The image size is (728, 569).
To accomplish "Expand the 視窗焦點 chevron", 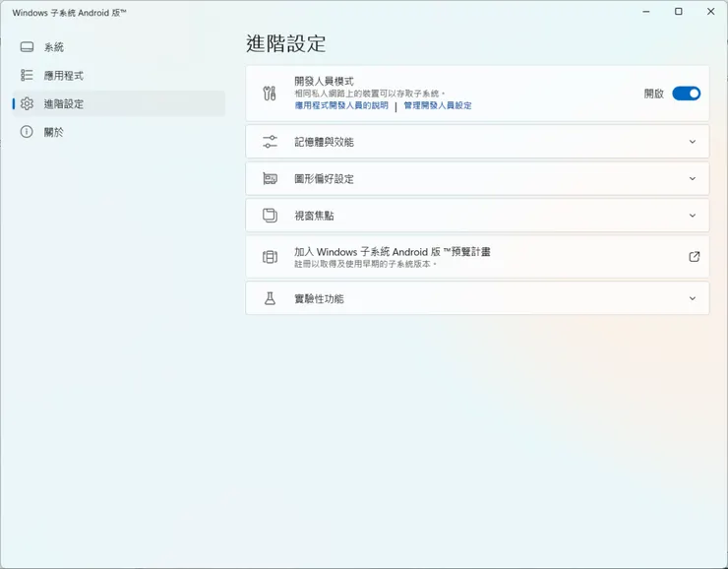I will point(693,216).
